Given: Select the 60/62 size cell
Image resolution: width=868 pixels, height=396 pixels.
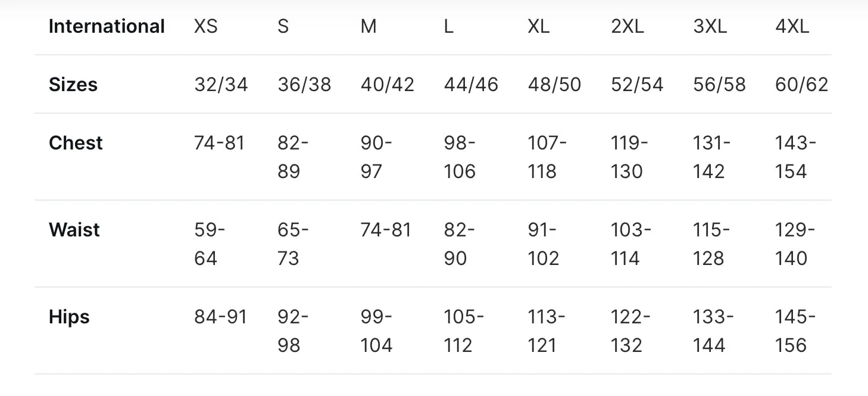Looking at the screenshot, I should [x=801, y=85].
